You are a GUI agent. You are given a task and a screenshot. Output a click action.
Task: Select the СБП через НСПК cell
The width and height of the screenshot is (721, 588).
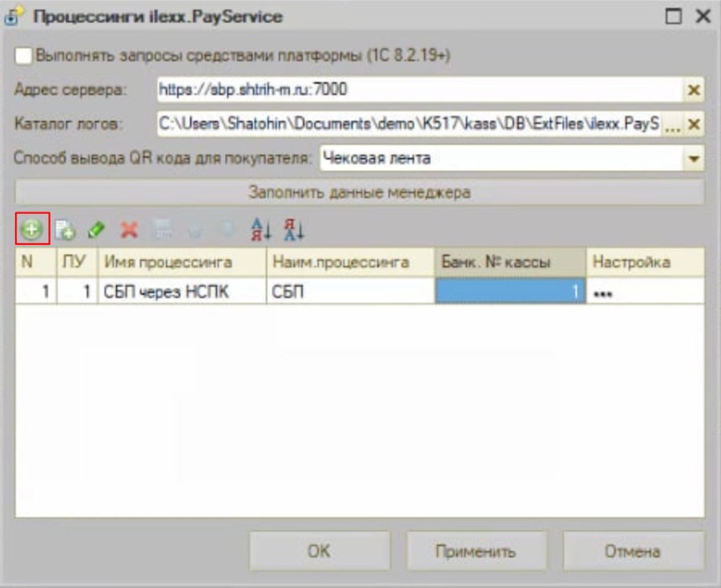[x=182, y=291]
